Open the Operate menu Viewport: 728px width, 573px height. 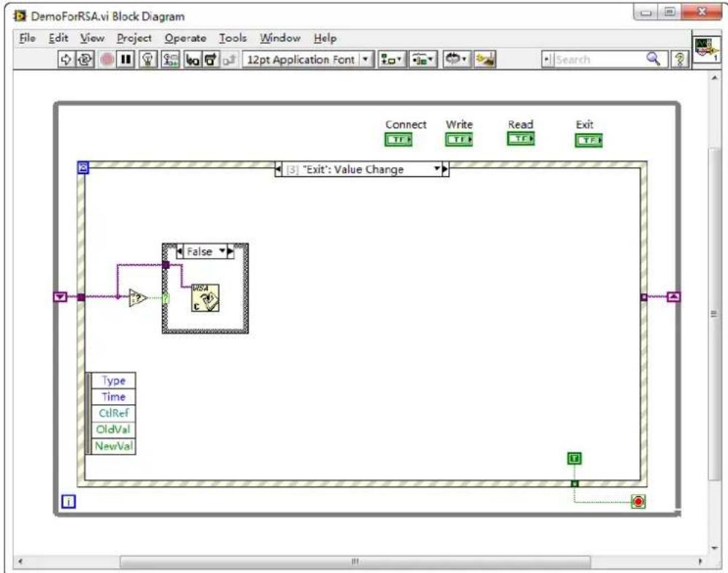(185, 38)
